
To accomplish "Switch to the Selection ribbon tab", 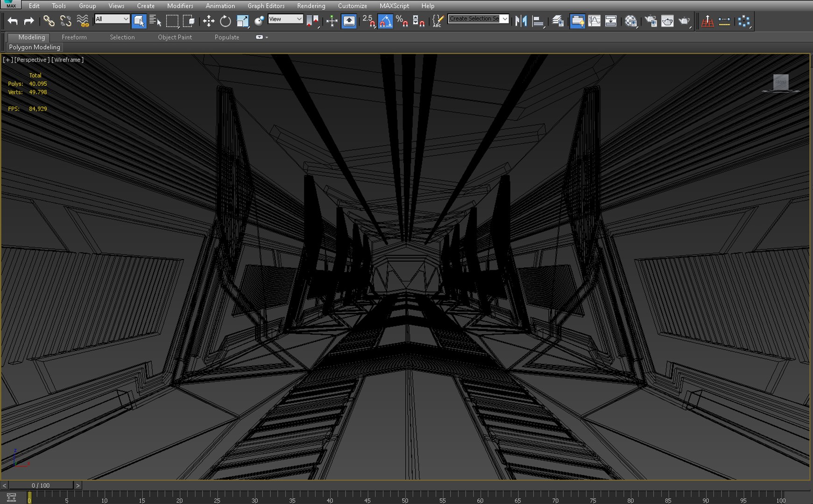I will click(122, 37).
